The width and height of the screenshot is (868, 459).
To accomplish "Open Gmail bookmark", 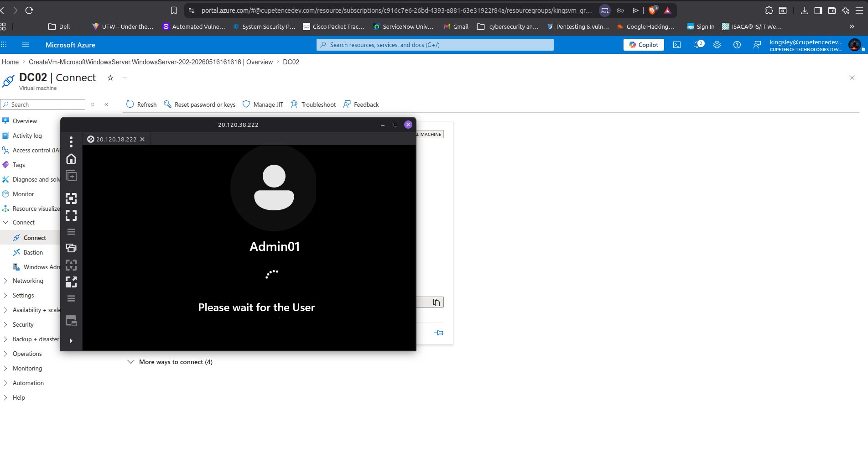I will point(456,26).
